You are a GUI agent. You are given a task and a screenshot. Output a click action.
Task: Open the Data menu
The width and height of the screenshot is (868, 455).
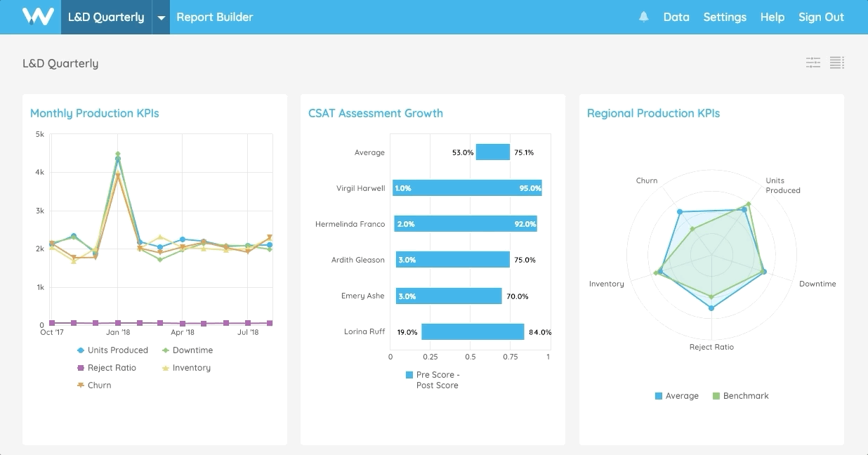click(676, 17)
